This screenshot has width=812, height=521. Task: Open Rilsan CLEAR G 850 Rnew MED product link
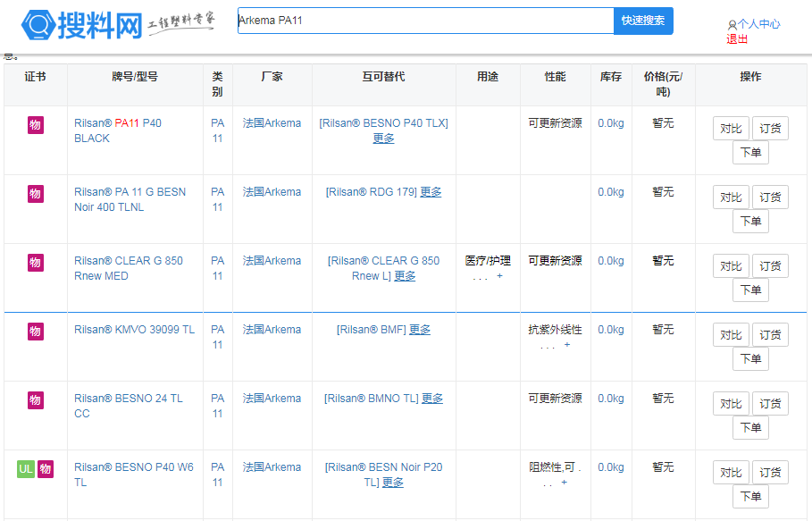pos(128,268)
